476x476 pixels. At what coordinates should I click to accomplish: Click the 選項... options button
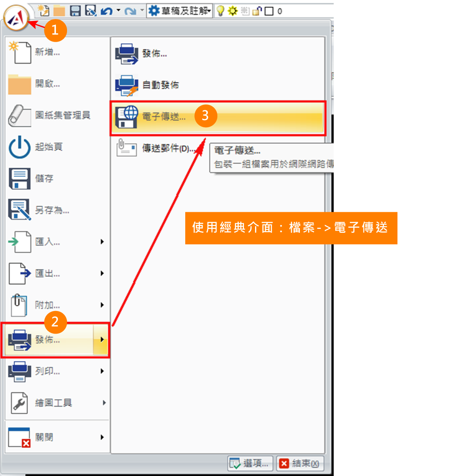[250, 463]
